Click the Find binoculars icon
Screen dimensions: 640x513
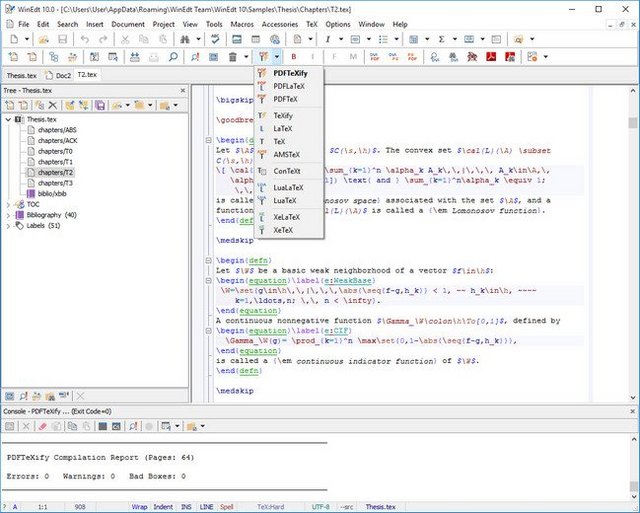(184, 39)
